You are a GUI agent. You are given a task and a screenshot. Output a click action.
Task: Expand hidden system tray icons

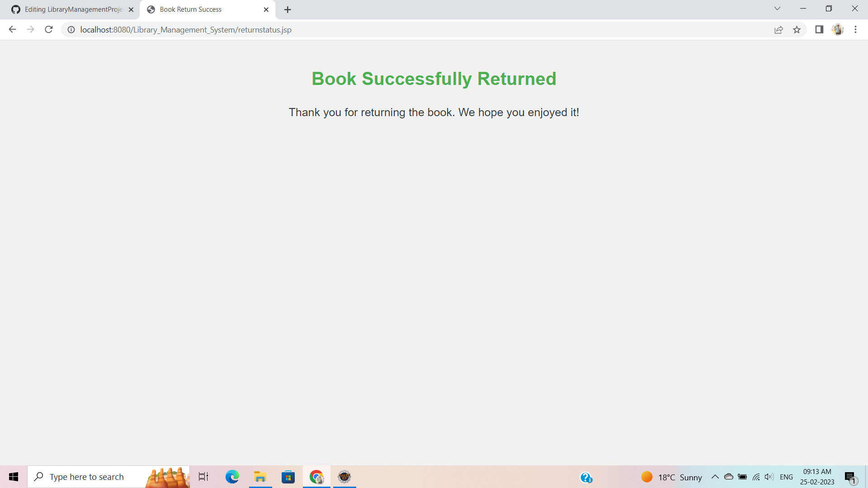(716, 477)
